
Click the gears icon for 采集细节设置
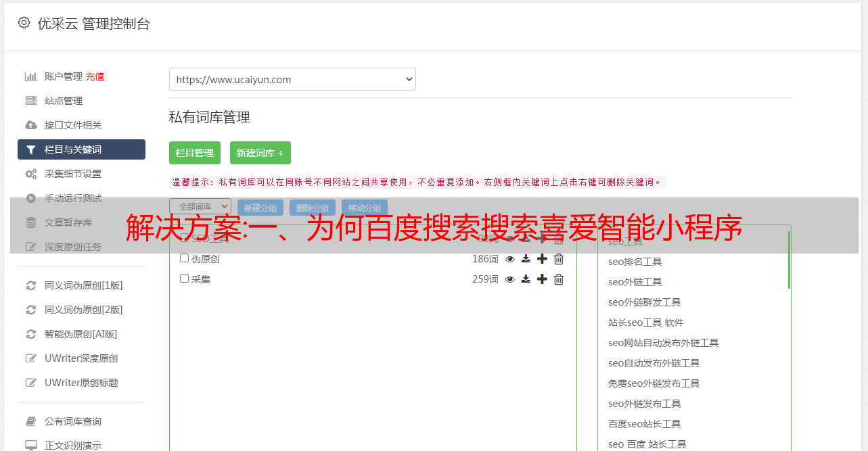(31, 174)
